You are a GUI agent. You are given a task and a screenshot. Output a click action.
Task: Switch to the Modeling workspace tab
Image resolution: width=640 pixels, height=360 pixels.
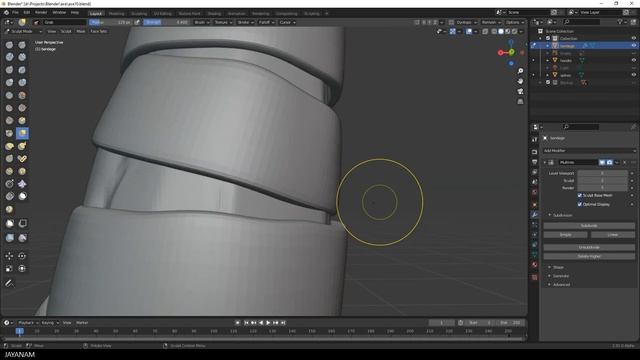pos(116,13)
